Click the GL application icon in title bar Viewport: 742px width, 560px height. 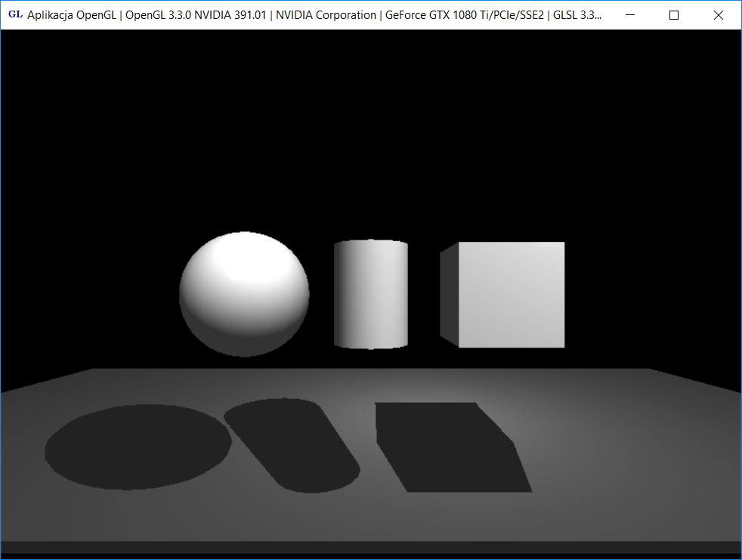pyautogui.click(x=14, y=15)
